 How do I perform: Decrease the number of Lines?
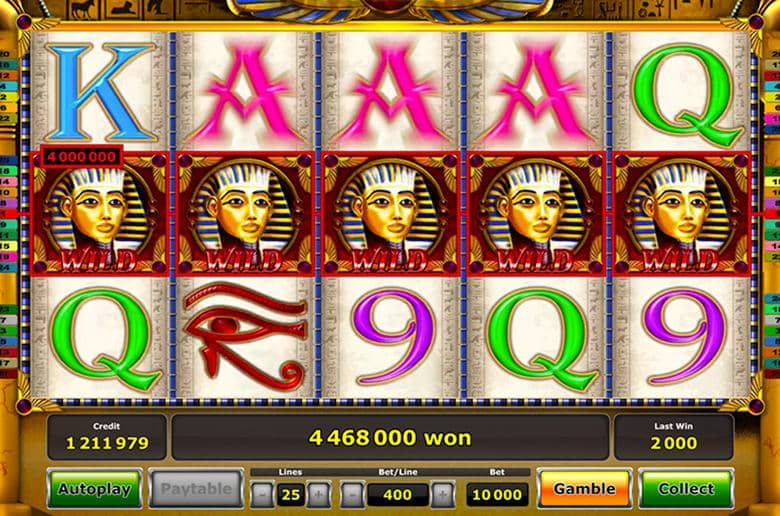click(262, 495)
